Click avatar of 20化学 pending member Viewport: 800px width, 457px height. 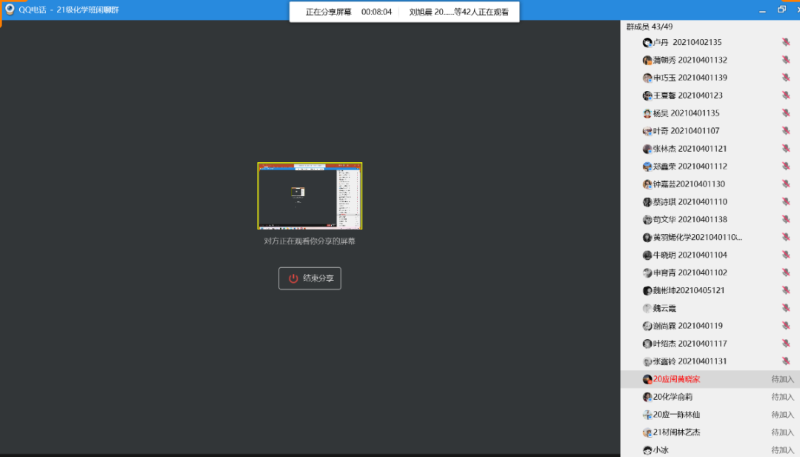pyautogui.click(x=647, y=397)
